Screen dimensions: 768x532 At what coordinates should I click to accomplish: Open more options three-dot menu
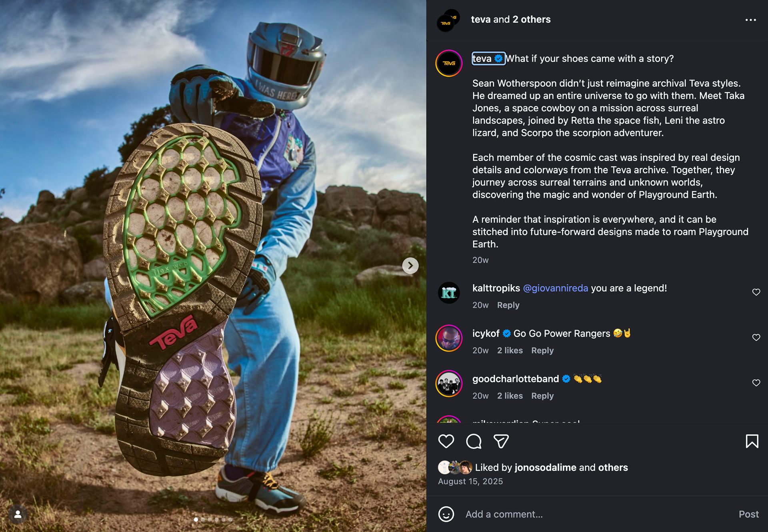(751, 20)
